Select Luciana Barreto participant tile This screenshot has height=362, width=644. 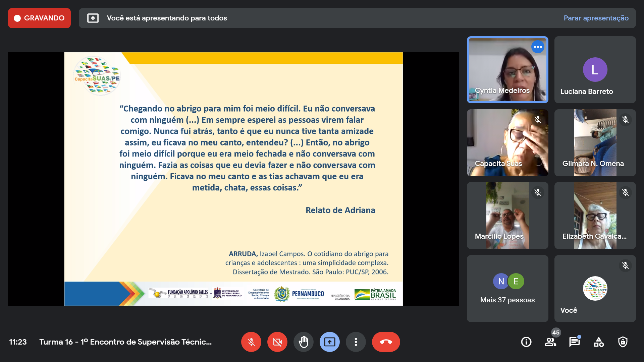point(595,70)
